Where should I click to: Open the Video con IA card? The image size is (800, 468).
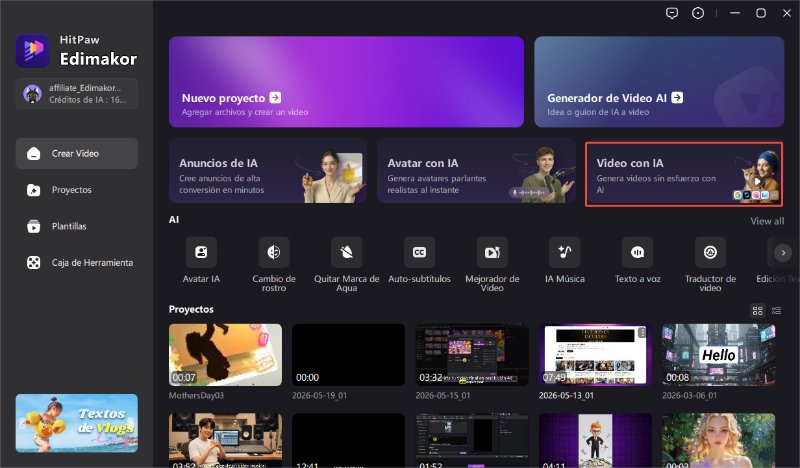click(x=684, y=174)
